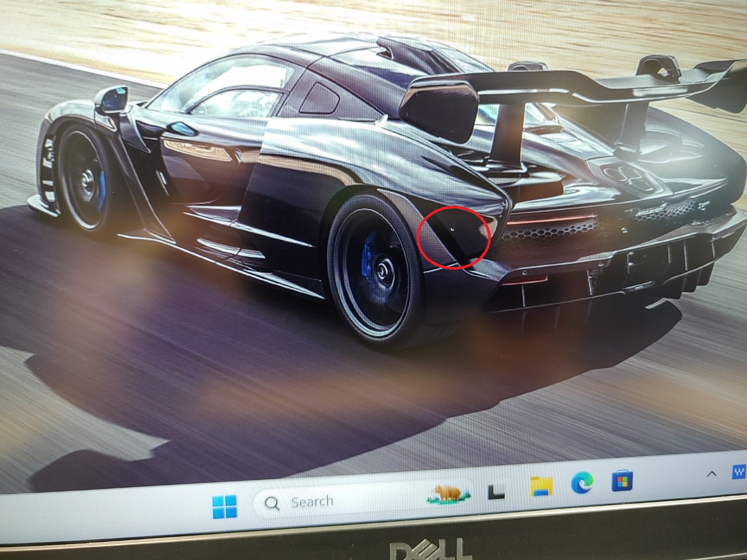Expand the hidden system tray icons chevron
This screenshot has height=560, width=747.
pyautogui.click(x=711, y=473)
